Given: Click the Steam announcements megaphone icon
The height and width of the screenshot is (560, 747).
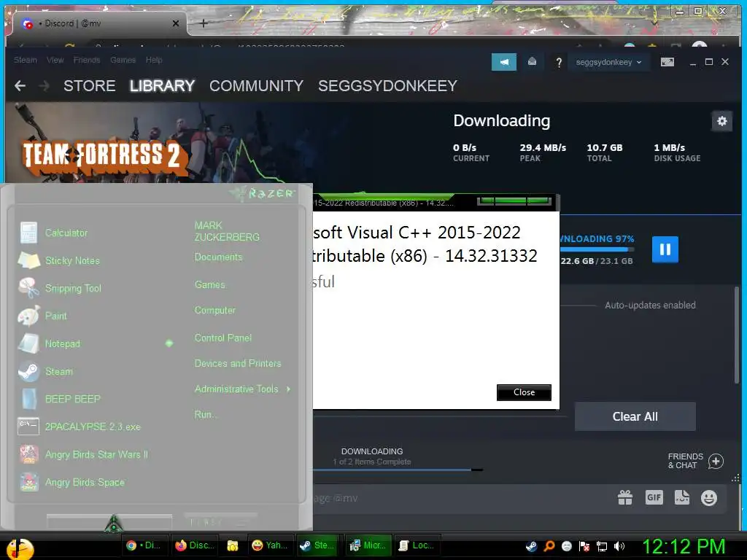Looking at the screenshot, I should tap(504, 62).
